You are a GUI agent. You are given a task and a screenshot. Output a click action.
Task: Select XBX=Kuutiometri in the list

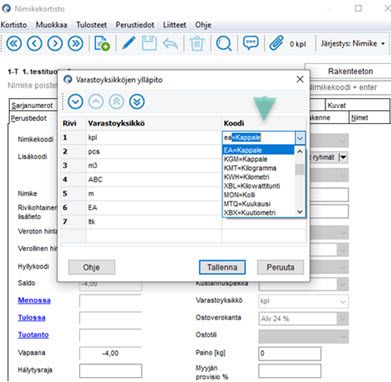(x=259, y=213)
